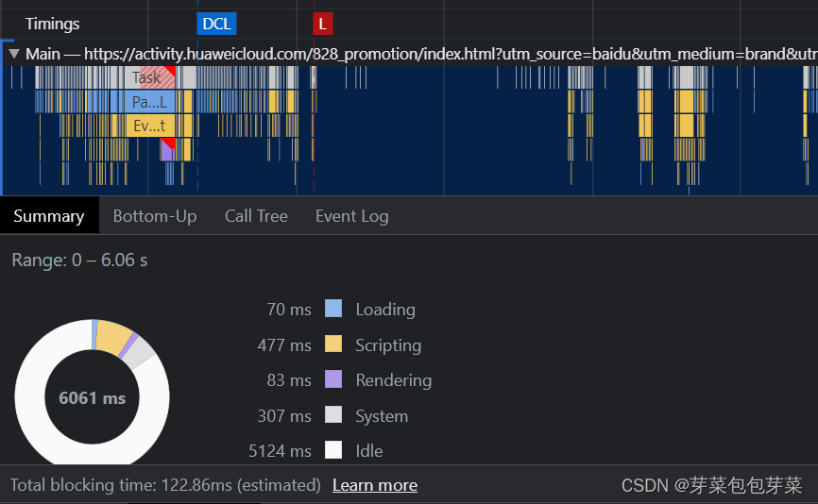Click the 307 ms System value
818x504 pixels.
click(284, 416)
